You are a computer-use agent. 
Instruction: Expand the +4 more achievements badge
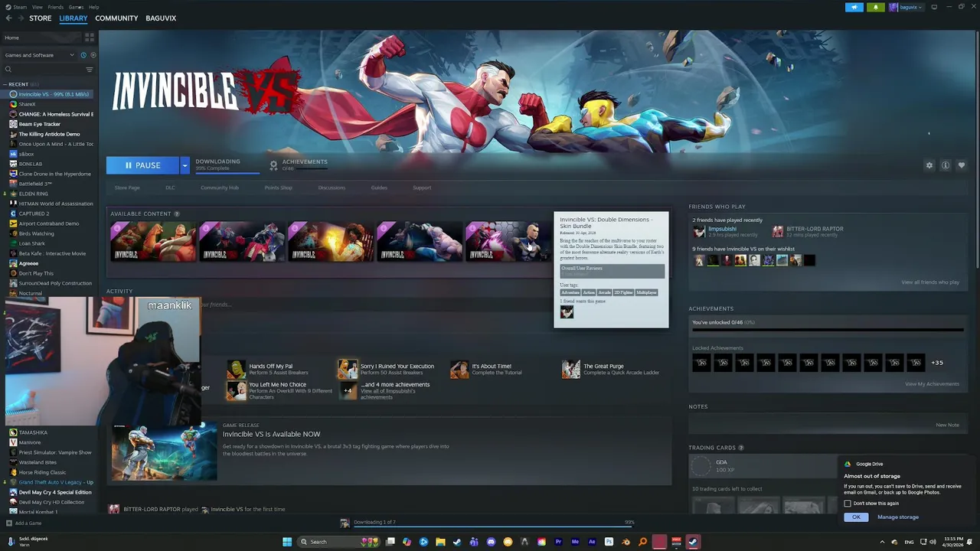[348, 390]
